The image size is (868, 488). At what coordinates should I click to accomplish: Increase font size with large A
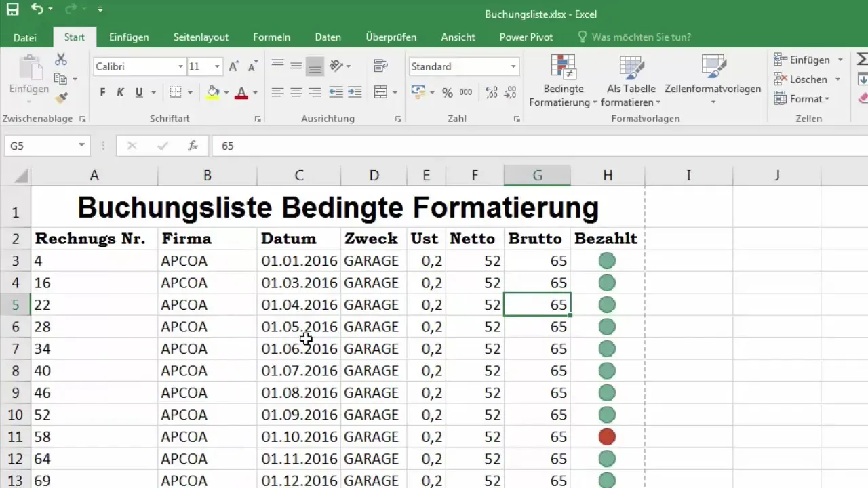[233, 66]
